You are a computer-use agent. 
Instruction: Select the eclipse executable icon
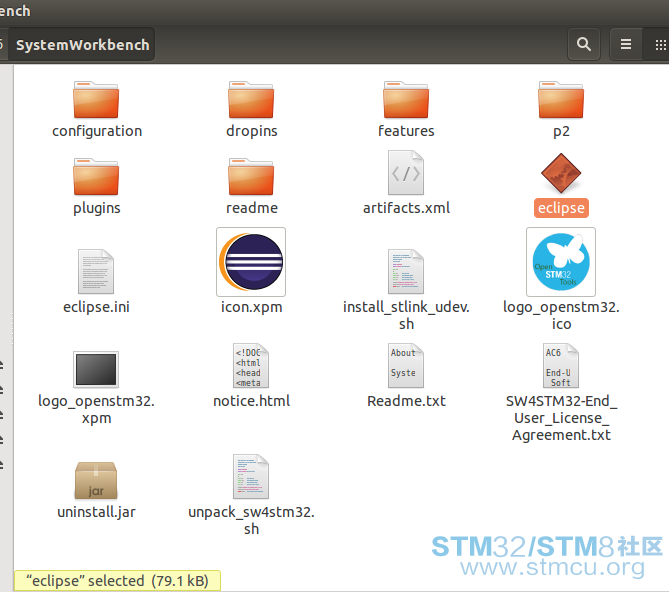pyautogui.click(x=561, y=174)
